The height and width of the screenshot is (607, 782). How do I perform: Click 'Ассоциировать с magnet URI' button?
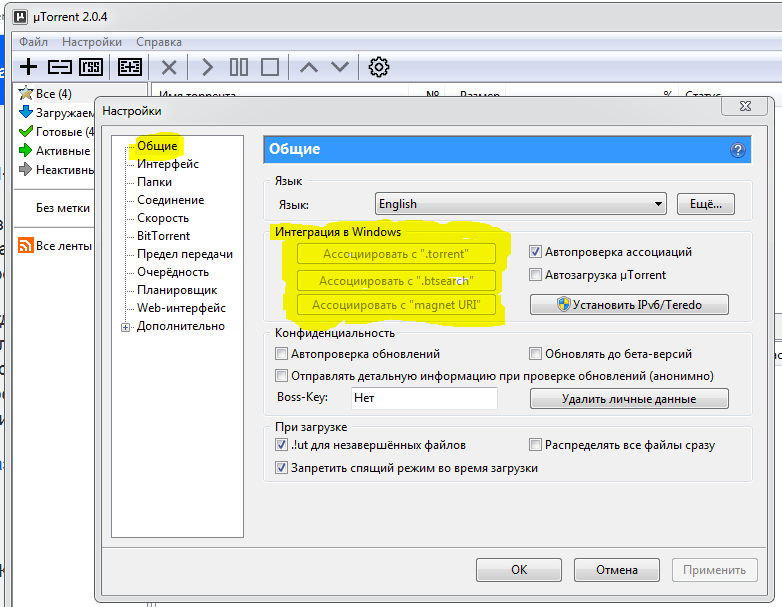396,304
